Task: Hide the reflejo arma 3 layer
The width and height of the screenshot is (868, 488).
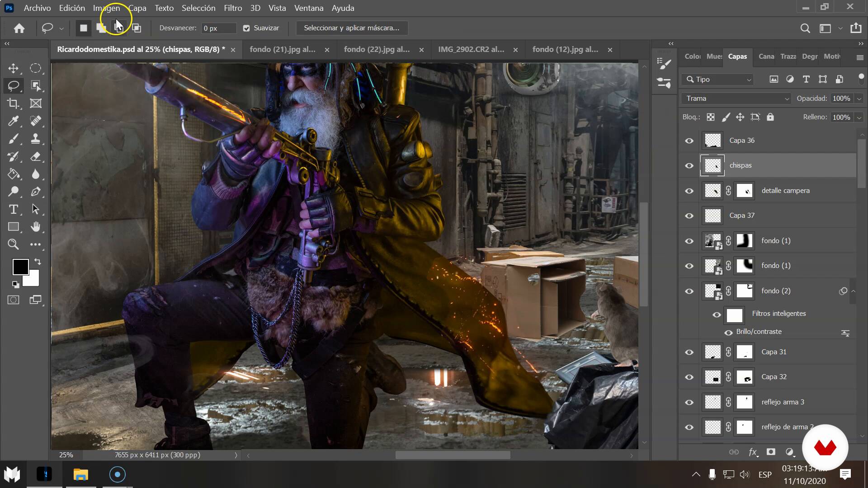Action: point(689,402)
